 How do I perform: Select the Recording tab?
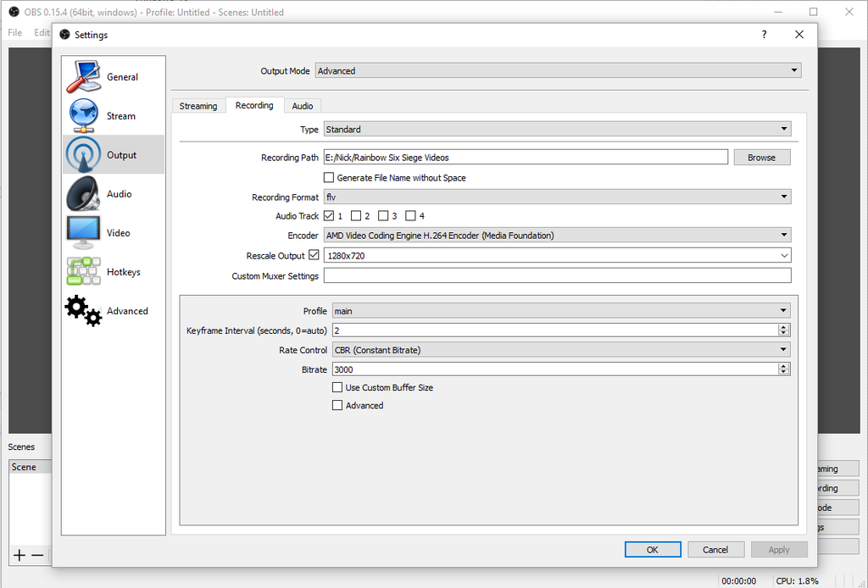254,105
